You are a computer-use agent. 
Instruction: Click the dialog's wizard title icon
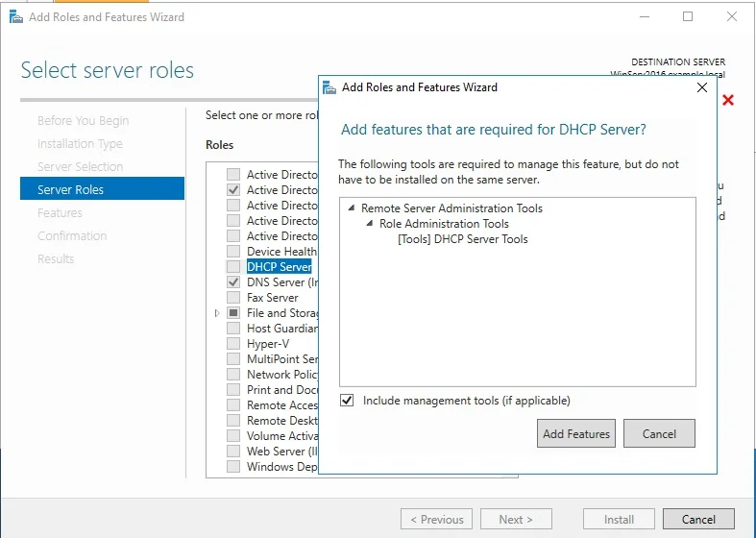329,87
